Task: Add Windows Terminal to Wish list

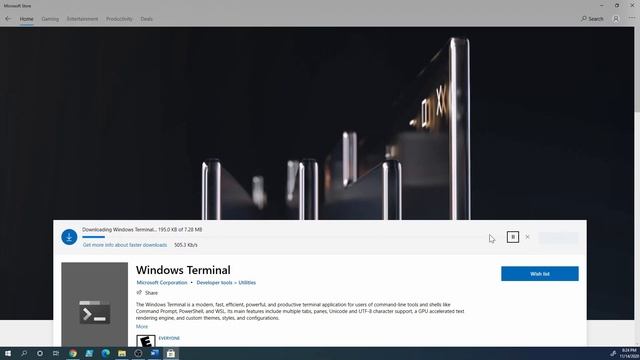Action: [540, 274]
